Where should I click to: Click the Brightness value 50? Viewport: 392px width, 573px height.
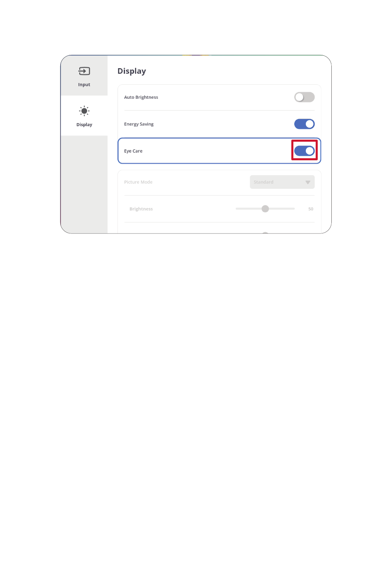(311, 209)
